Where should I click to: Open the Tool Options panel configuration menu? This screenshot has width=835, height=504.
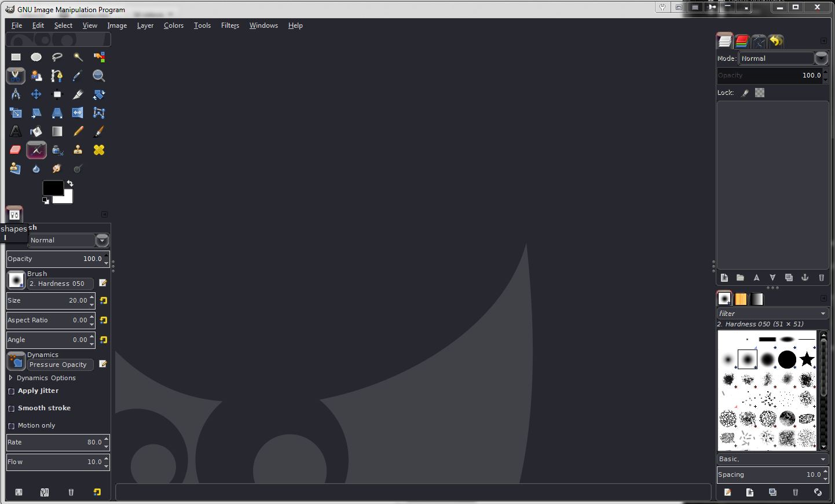pyautogui.click(x=104, y=214)
